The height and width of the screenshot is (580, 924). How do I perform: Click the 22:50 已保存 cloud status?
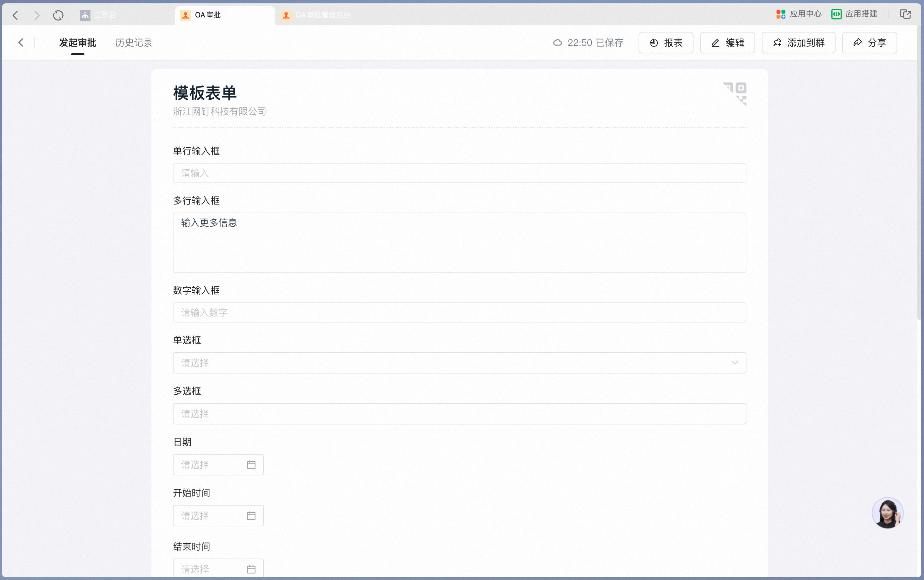(588, 43)
